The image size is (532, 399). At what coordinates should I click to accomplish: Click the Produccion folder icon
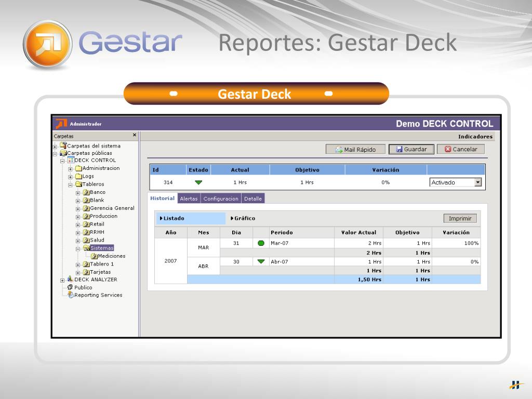point(86,216)
